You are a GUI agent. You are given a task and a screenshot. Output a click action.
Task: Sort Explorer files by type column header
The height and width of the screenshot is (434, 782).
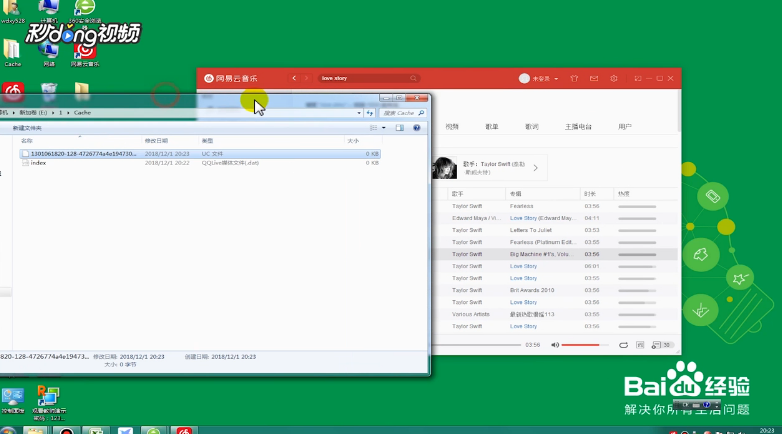tap(272, 141)
